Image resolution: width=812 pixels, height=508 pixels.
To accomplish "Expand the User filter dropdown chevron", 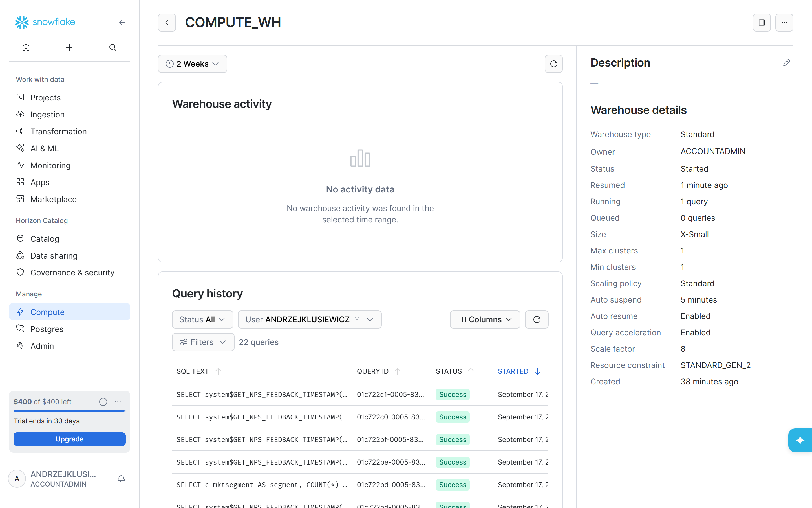I will (370, 319).
